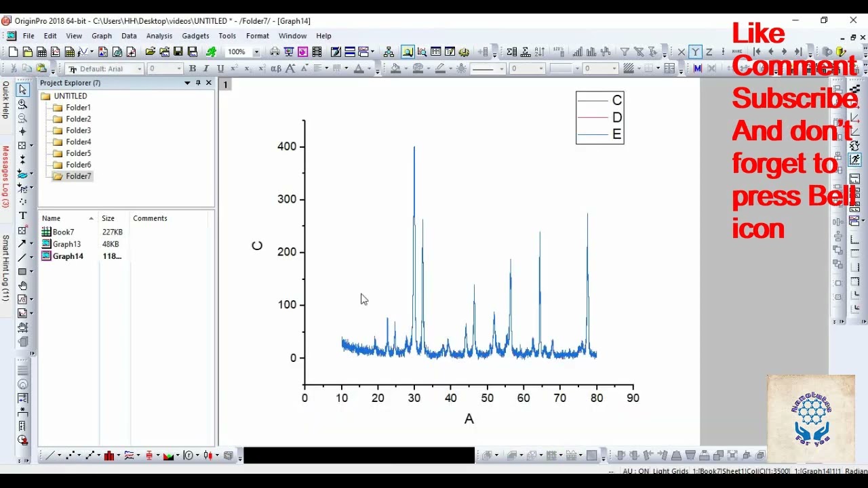868x488 pixels.
Task: Open the Format menu
Action: [x=258, y=36]
